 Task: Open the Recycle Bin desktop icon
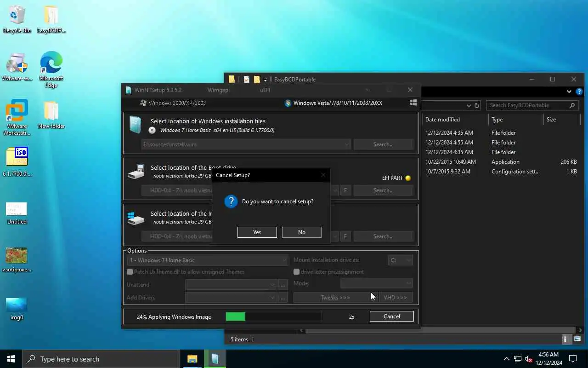click(17, 19)
